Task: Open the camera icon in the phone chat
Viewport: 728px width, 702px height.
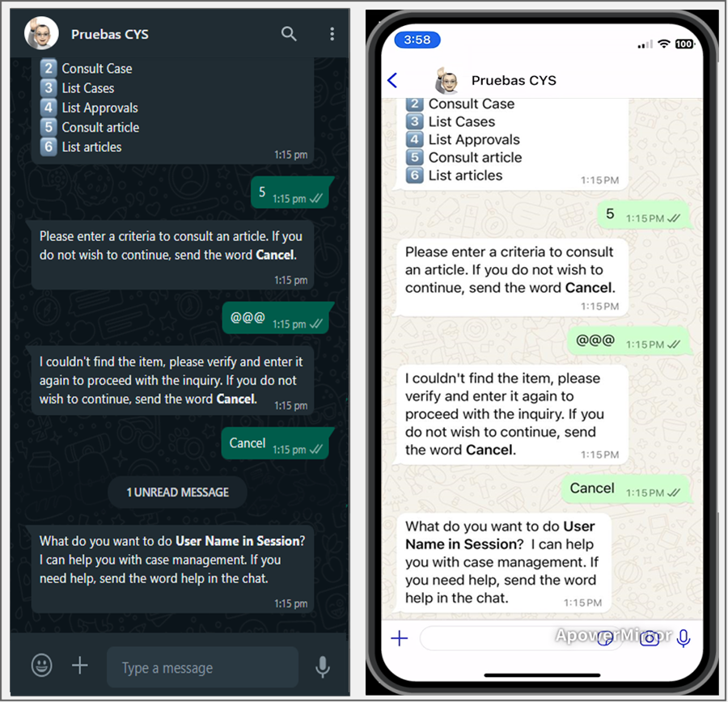Action: [x=650, y=638]
